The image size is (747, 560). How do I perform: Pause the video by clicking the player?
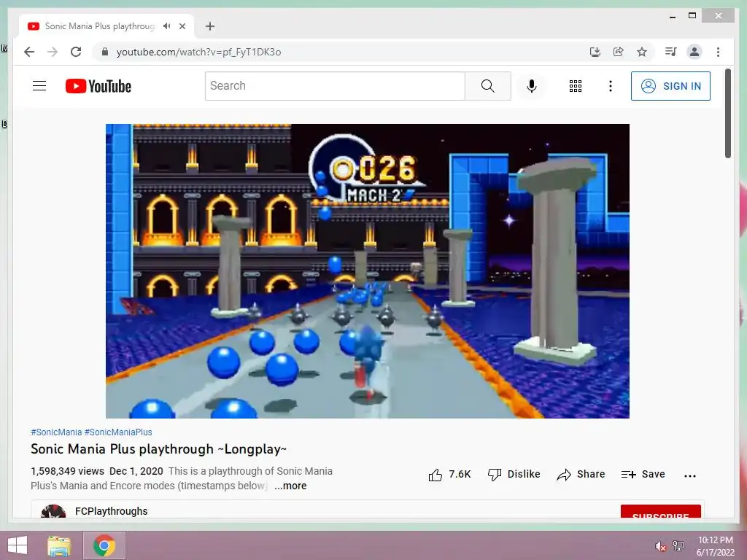tap(368, 271)
